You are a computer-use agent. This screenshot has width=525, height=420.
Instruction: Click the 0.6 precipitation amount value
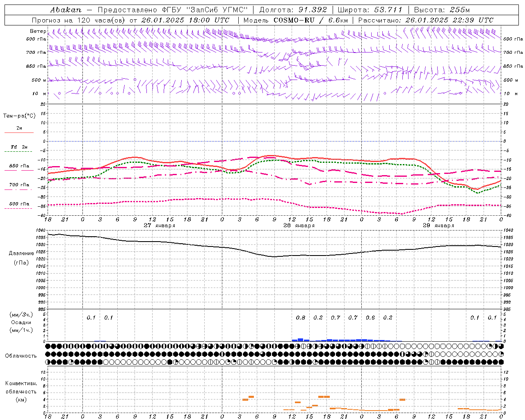coord(370,318)
